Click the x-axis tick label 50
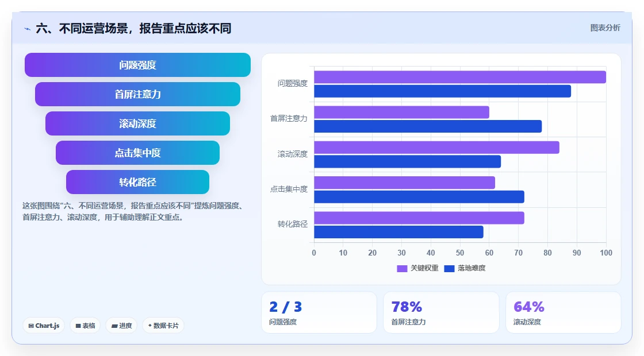 coord(460,253)
